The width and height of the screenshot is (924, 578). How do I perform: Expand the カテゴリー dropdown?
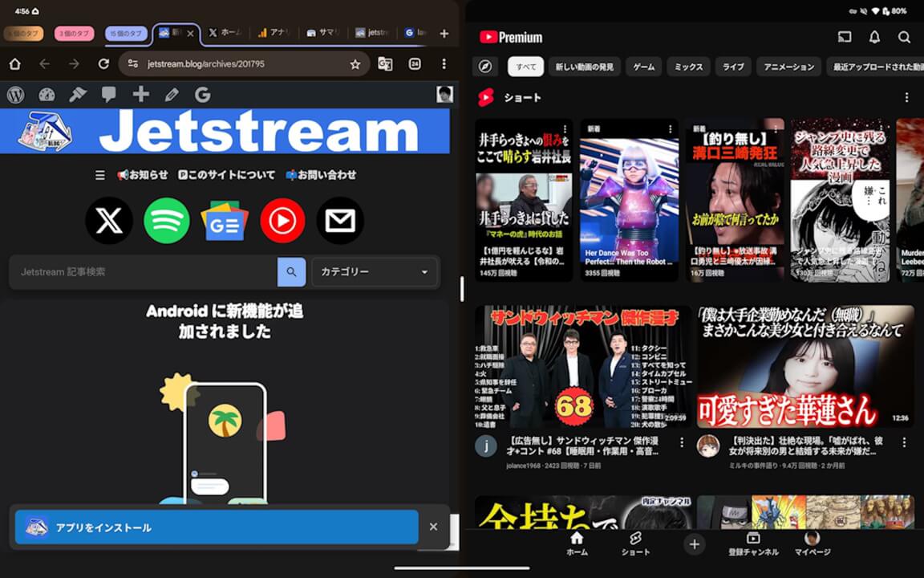[x=375, y=272]
